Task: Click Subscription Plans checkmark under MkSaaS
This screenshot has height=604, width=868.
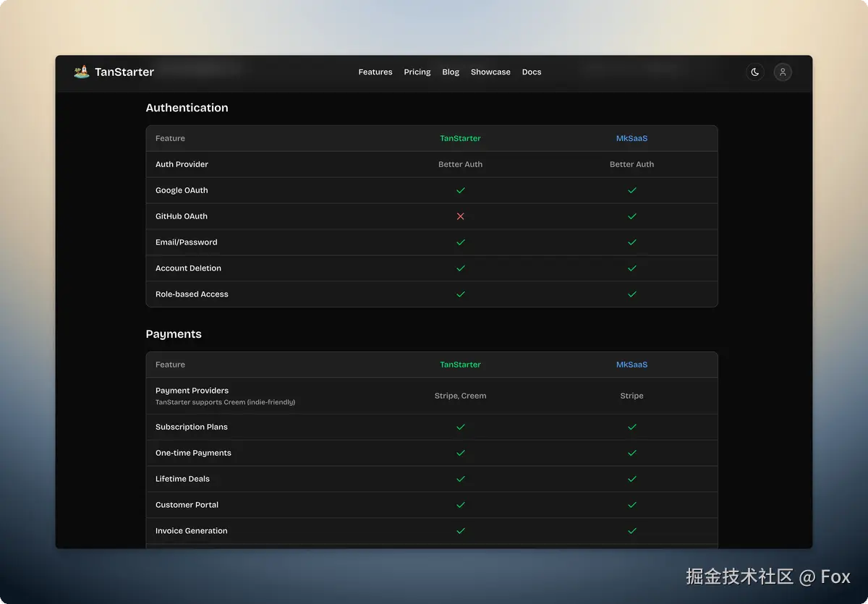Action: [x=632, y=427]
